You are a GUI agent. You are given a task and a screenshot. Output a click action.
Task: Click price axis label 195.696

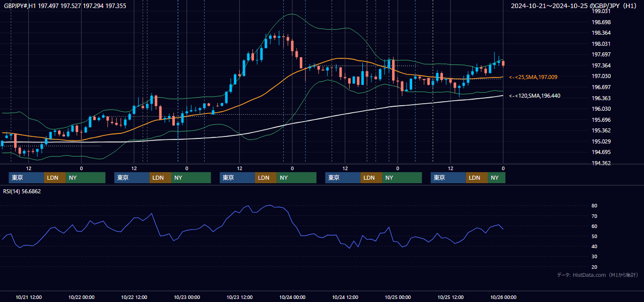[601, 120]
